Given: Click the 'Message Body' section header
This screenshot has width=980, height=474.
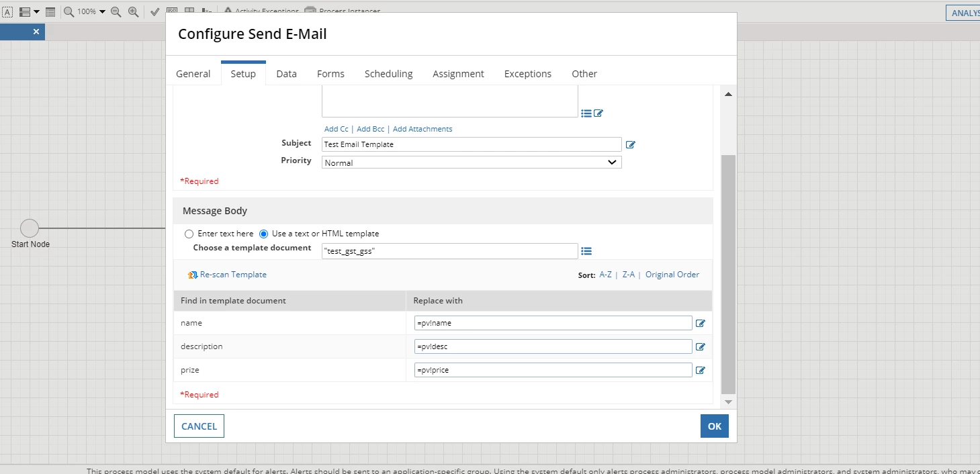Looking at the screenshot, I should (443, 211).
